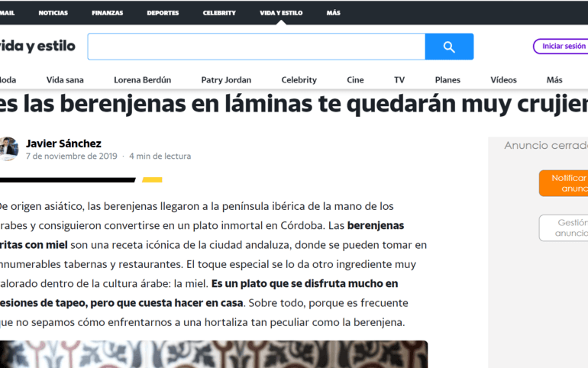Open Celebrity in the dark top bar
This screenshot has width=588, height=368.
(219, 13)
